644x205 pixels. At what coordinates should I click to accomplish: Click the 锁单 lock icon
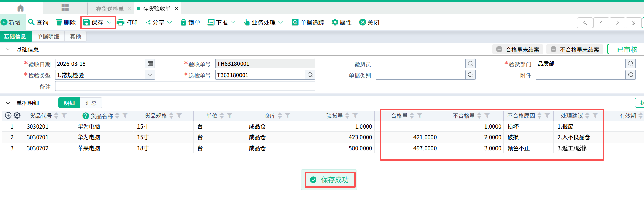[183, 22]
